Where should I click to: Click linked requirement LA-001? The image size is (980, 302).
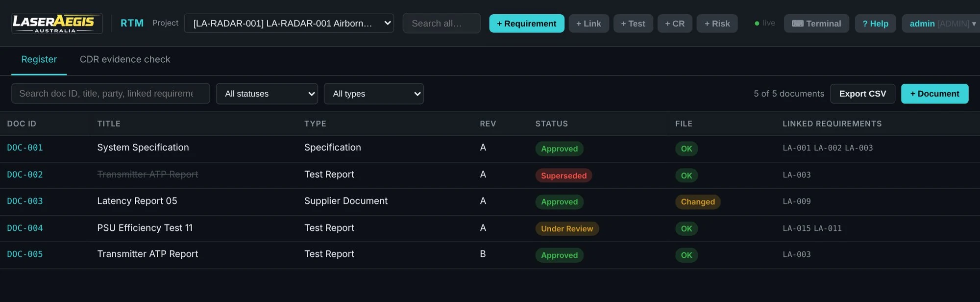797,148
